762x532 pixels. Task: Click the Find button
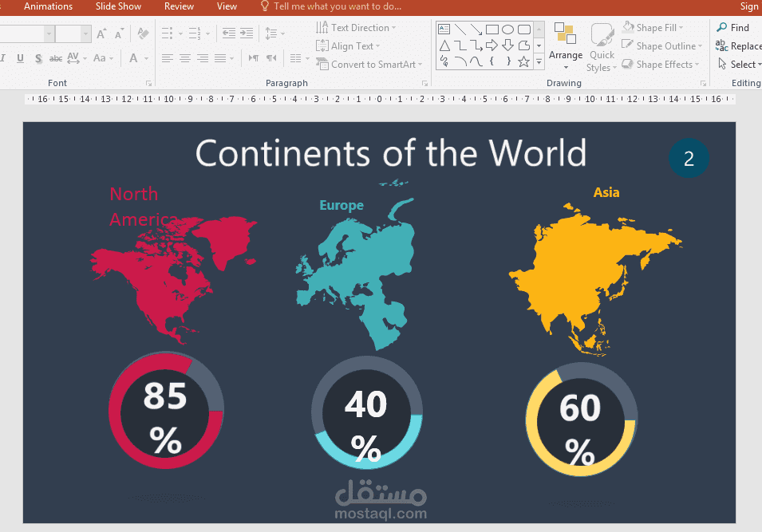pos(733,28)
